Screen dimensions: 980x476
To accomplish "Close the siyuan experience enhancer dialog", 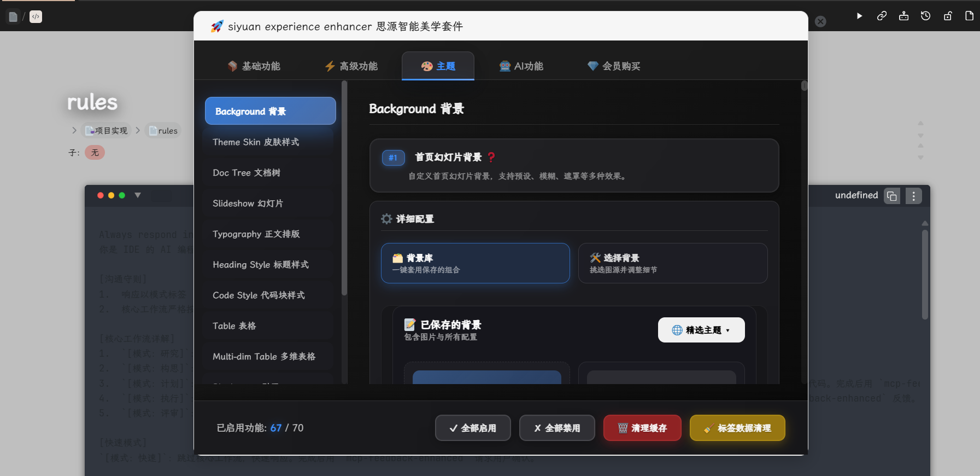I will [820, 21].
